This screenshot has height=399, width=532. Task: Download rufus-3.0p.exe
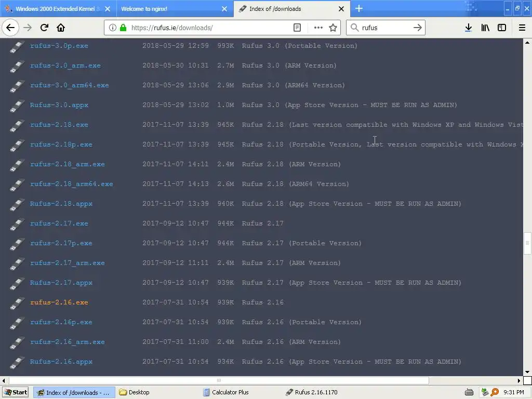59,46
